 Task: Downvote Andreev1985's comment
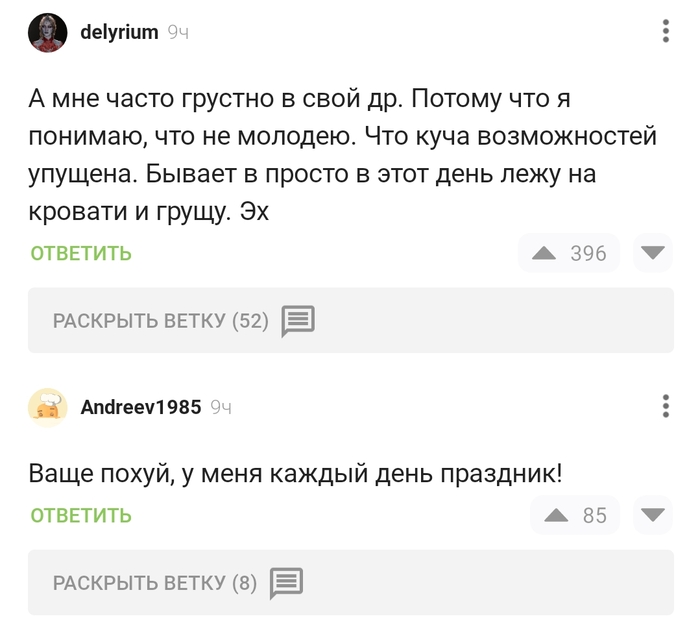click(655, 516)
